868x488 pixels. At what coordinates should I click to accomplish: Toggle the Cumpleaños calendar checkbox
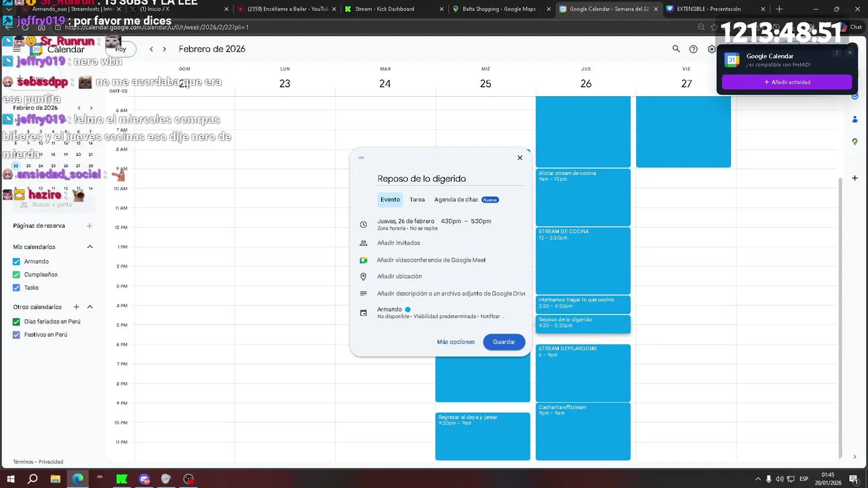pos(16,274)
